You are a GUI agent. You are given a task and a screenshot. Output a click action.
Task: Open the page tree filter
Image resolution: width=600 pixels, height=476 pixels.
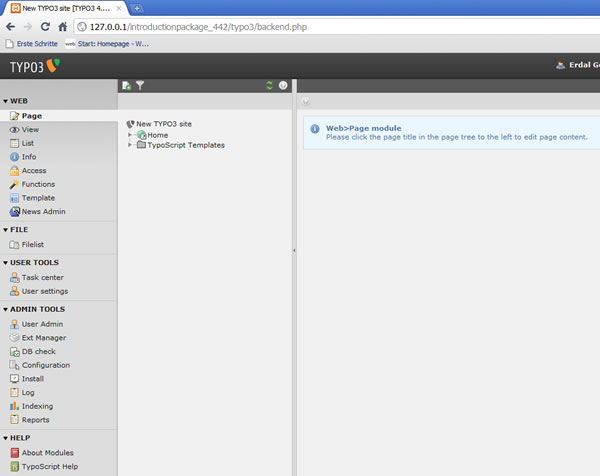tap(140, 86)
